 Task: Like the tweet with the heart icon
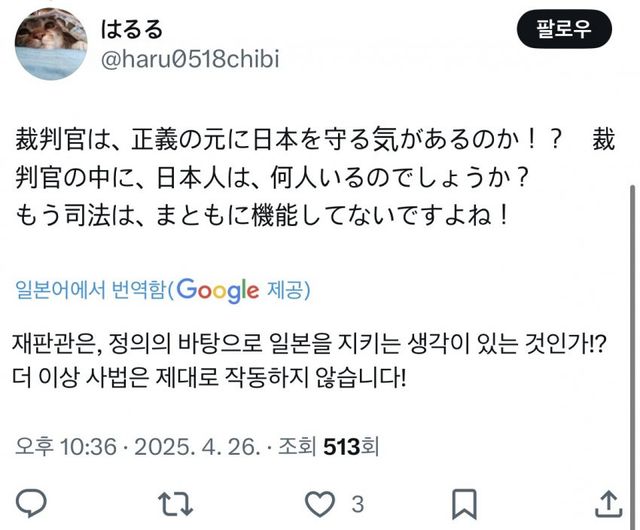point(319,501)
